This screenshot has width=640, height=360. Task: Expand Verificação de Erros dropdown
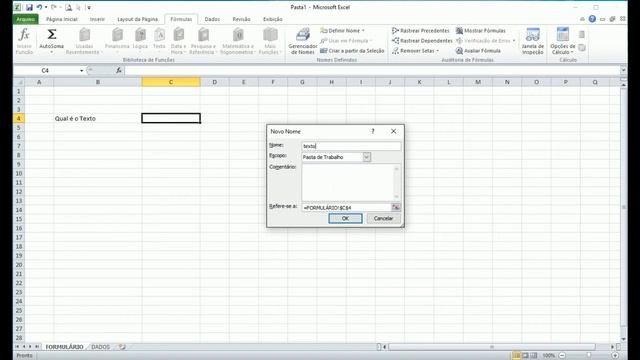[x=514, y=41]
